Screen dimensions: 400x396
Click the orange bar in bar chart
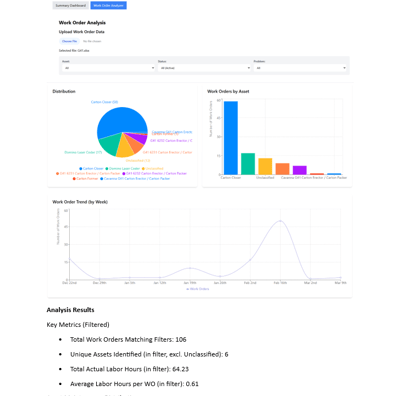click(x=282, y=169)
